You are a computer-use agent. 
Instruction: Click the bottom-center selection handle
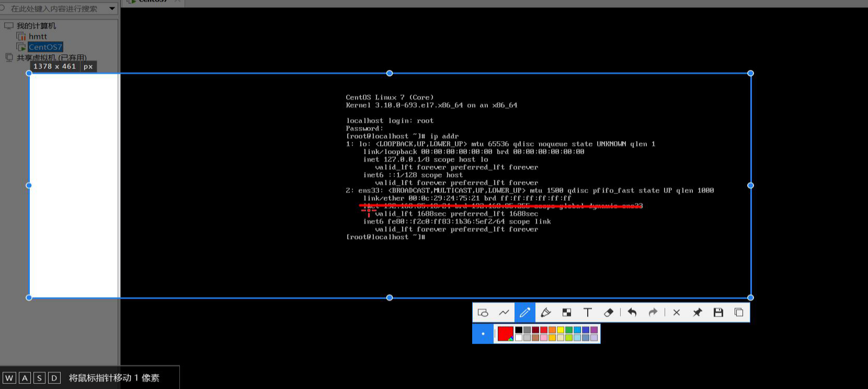tap(390, 298)
